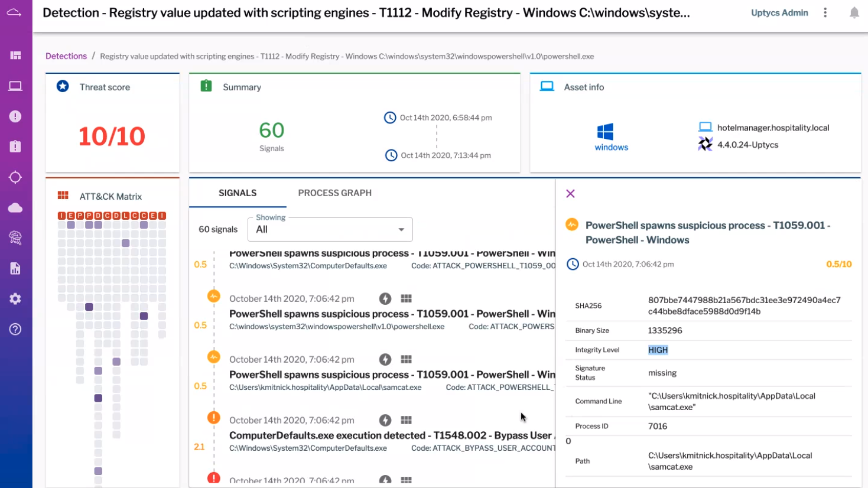
Task: Open the help question mark icon
Action: coord(15,329)
